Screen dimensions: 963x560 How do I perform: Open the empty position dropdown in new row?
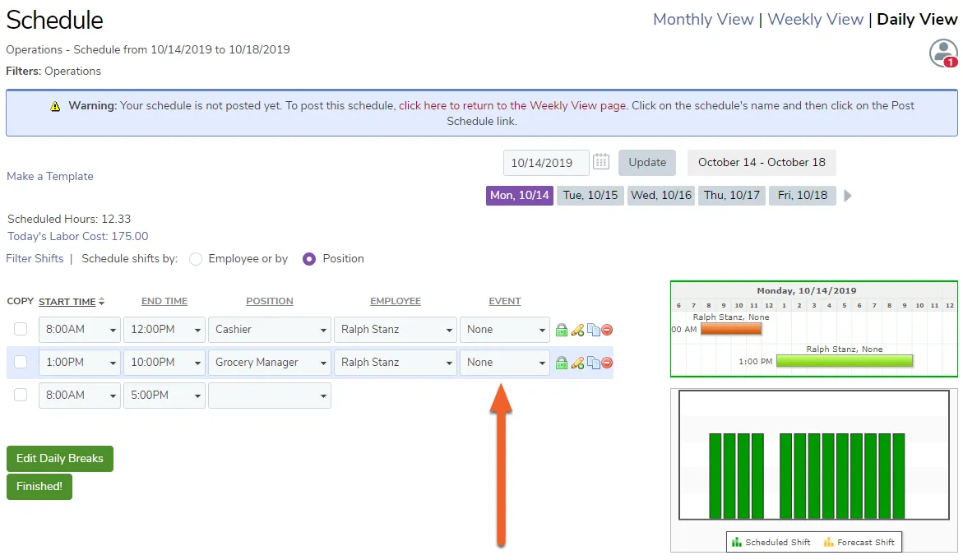point(270,396)
